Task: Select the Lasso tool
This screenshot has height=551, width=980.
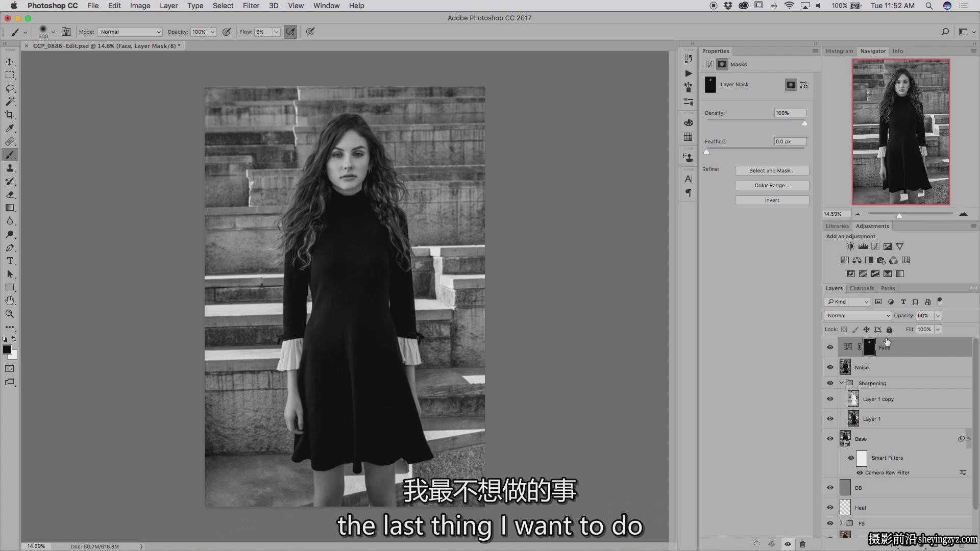Action: 10,88
